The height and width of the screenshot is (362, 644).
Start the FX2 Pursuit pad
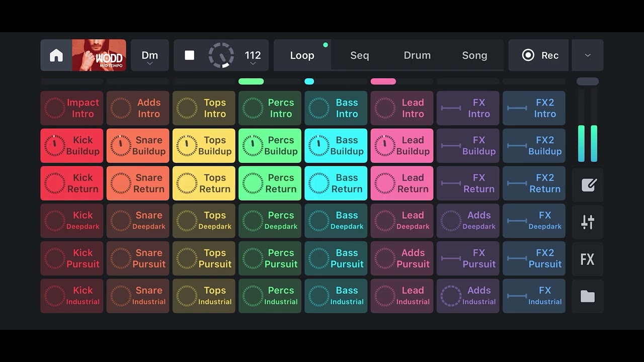pyautogui.click(x=534, y=258)
